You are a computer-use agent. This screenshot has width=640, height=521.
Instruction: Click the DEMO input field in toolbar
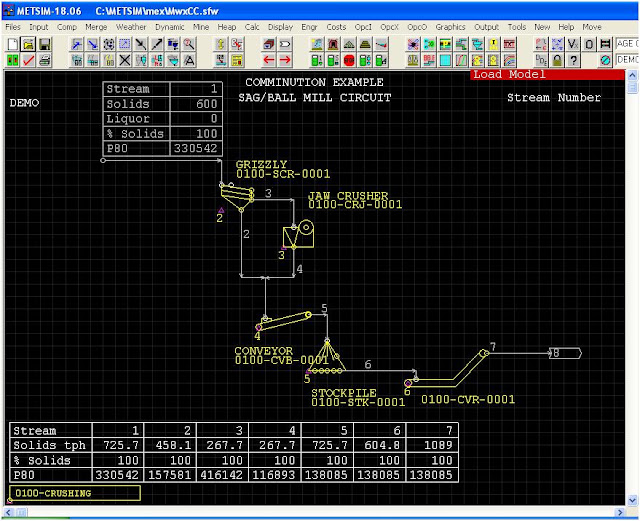click(627, 60)
